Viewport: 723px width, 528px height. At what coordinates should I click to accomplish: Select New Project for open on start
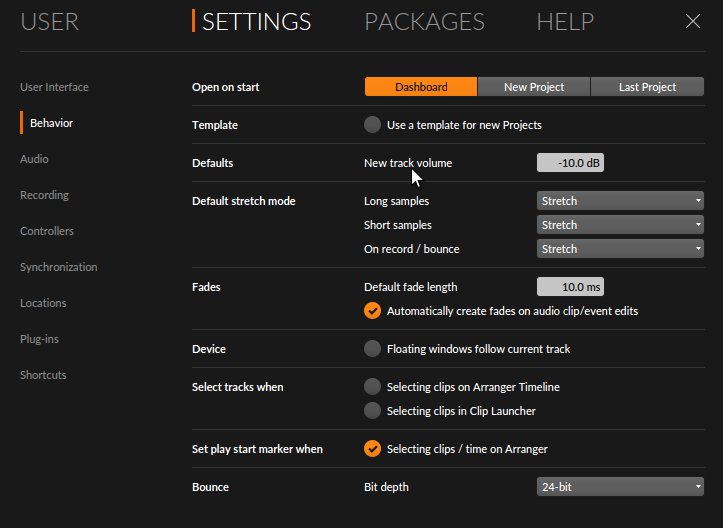point(534,87)
